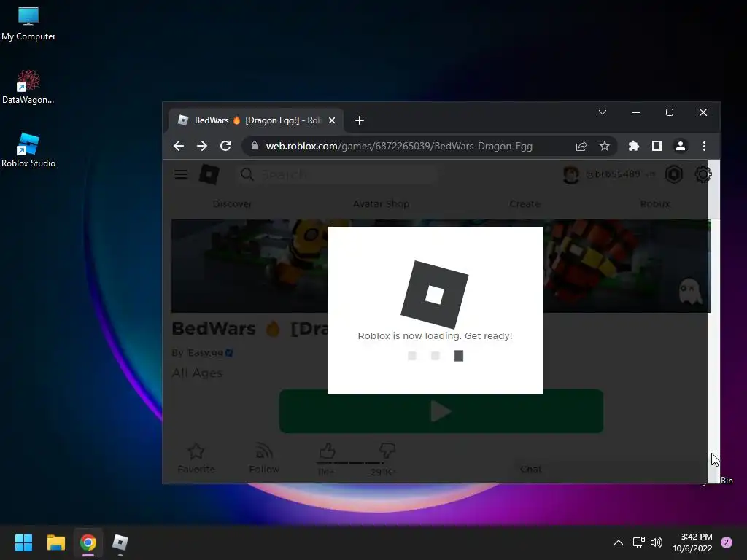Like the game with thumbs up
The image size is (747, 560).
(327, 451)
